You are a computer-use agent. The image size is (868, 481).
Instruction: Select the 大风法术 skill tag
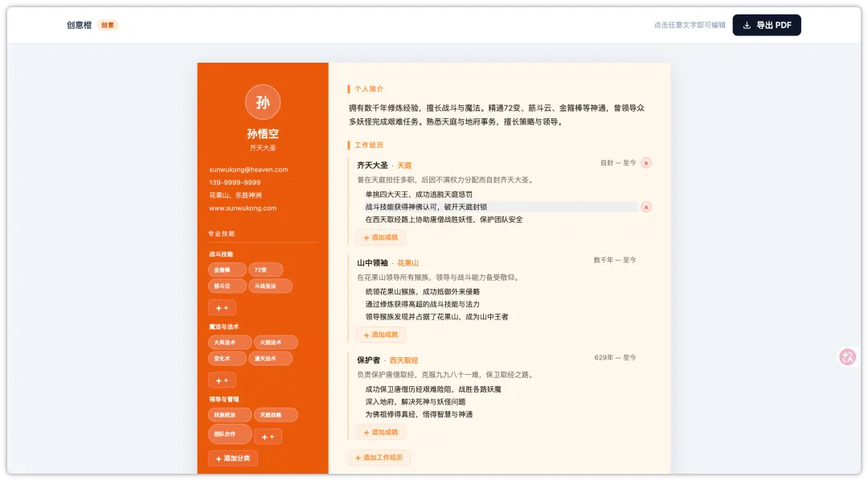[x=230, y=343]
